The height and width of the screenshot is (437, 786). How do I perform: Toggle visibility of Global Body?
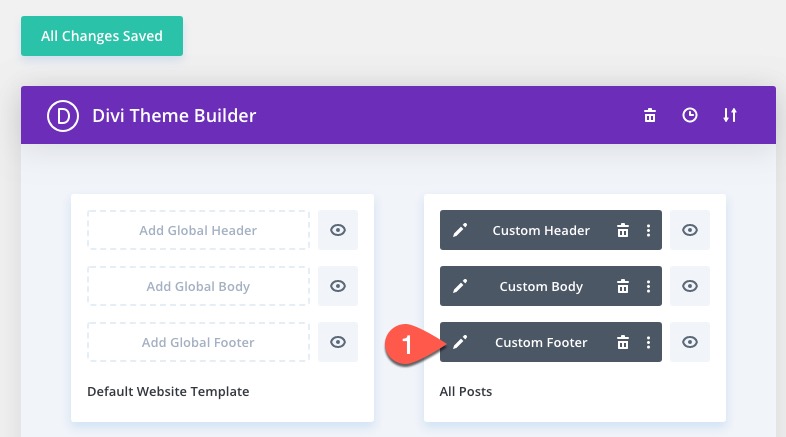338,286
